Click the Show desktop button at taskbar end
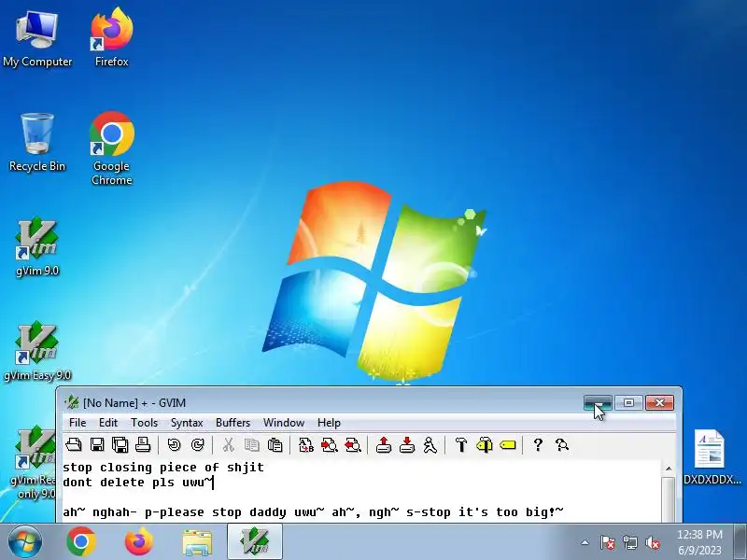 tap(740, 541)
